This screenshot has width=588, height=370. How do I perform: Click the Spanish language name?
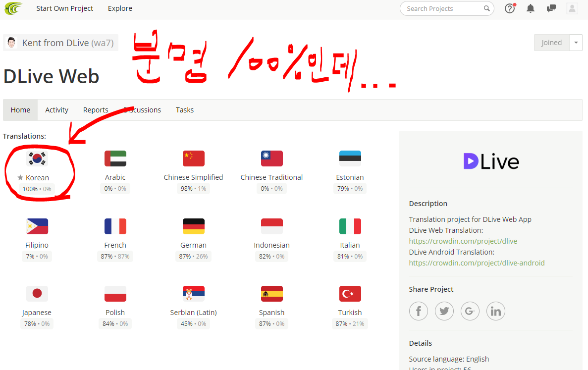tap(272, 312)
